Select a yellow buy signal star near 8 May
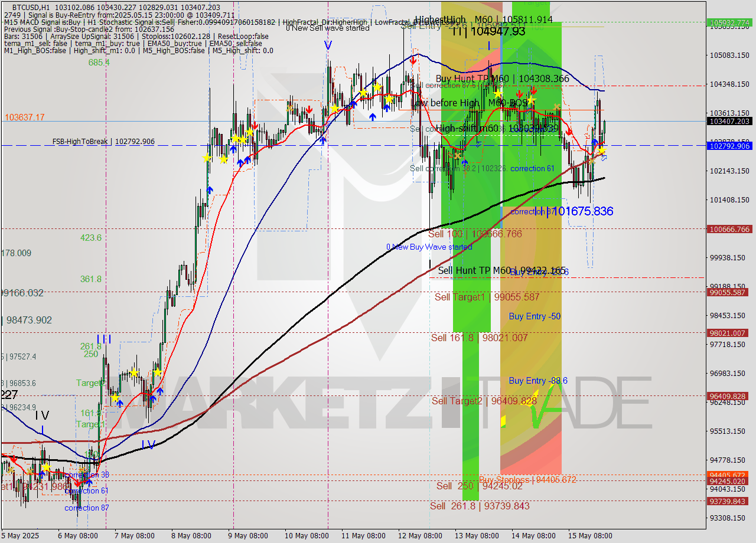Viewport: 756px width, 543px height. click(208, 158)
